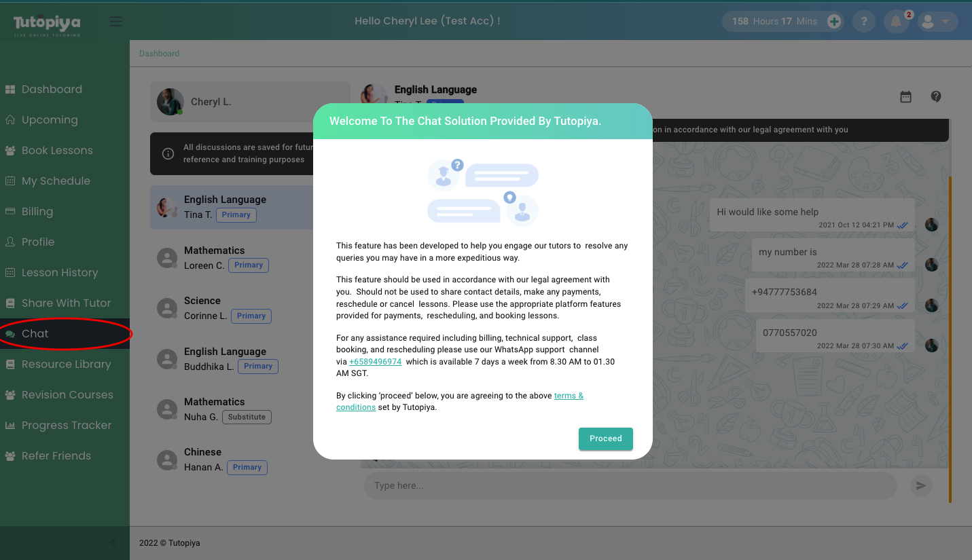Open the help question mark icon

tap(864, 22)
